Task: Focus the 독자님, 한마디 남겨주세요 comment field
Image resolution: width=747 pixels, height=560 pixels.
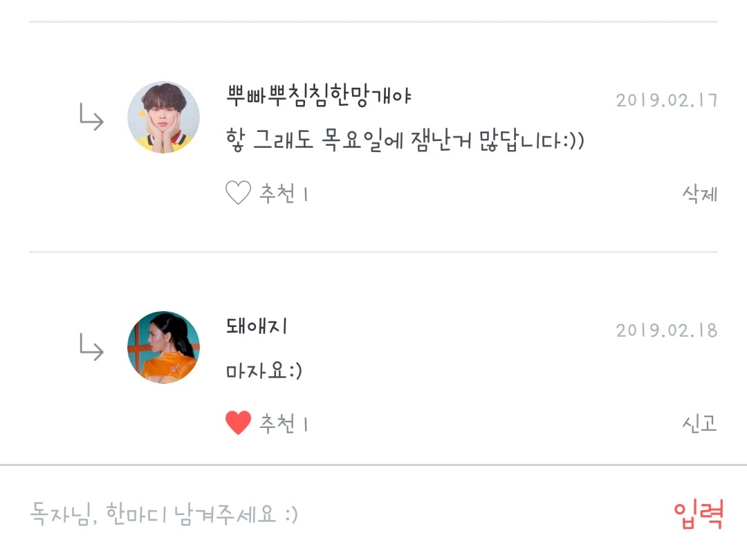Action: (x=277, y=514)
